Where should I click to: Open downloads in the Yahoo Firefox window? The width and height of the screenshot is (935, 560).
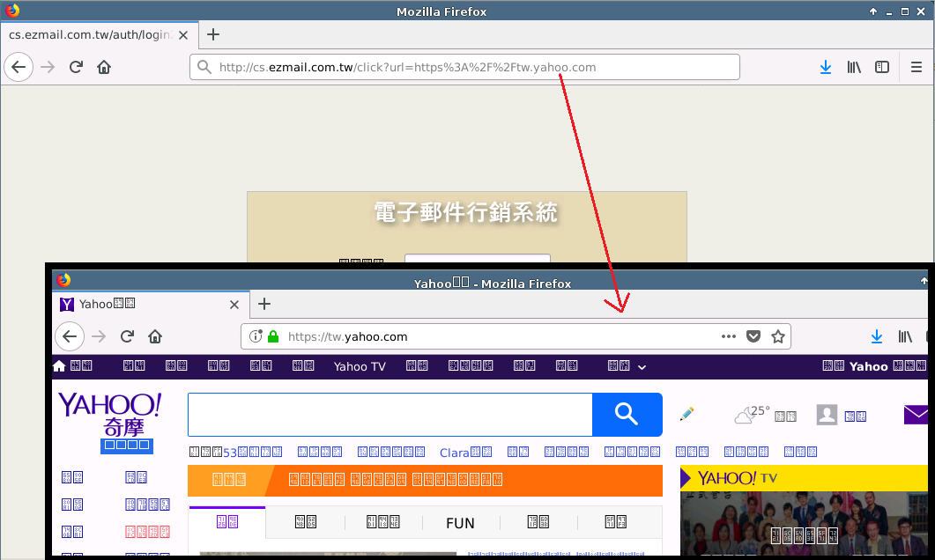tap(877, 336)
